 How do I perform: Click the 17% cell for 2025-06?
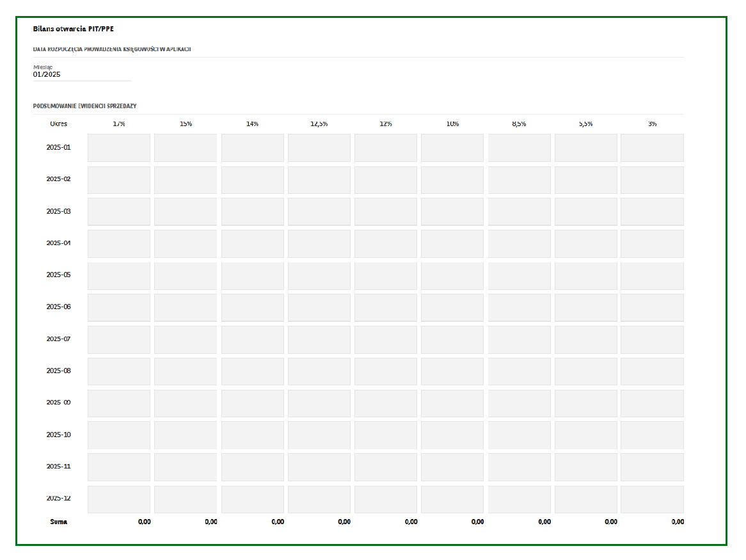tap(119, 308)
